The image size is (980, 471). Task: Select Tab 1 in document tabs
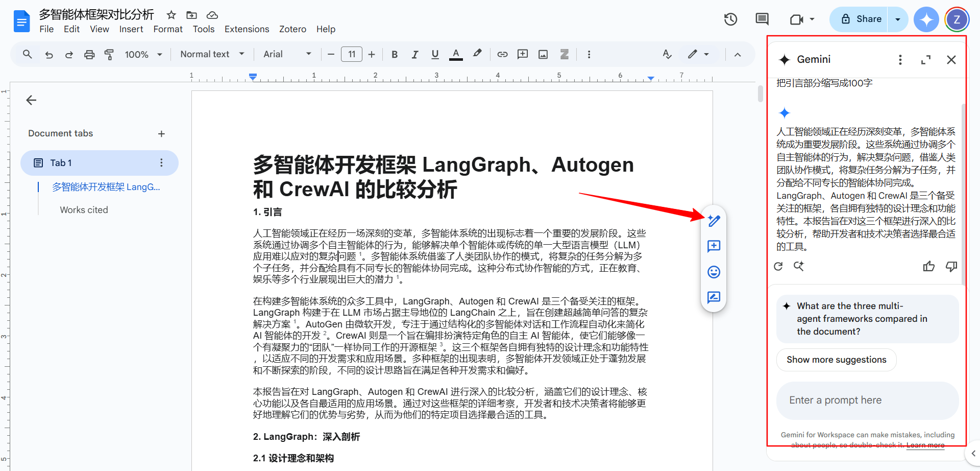tap(100, 163)
